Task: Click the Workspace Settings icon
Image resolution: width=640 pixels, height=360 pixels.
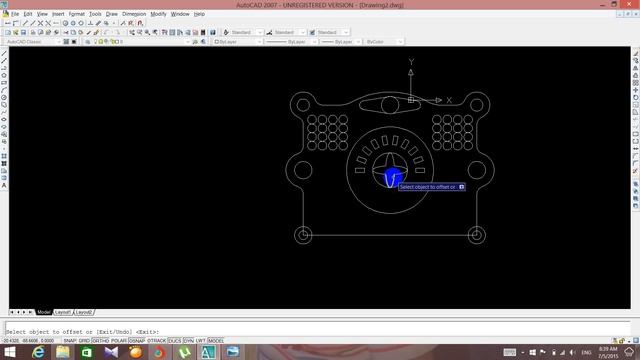Action: 66,42
